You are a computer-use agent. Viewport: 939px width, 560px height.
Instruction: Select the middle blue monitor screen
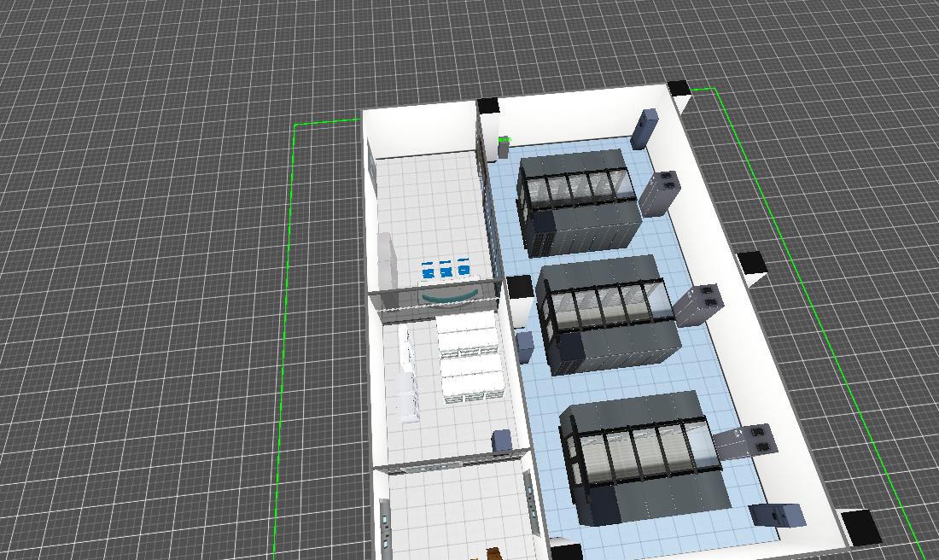pos(446,270)
